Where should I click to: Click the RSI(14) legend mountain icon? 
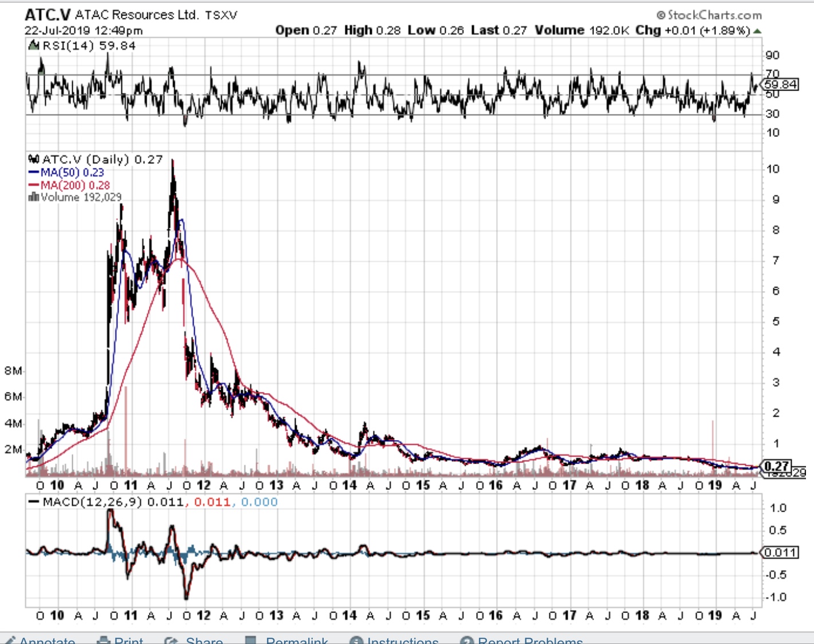[x=34, y=46]
